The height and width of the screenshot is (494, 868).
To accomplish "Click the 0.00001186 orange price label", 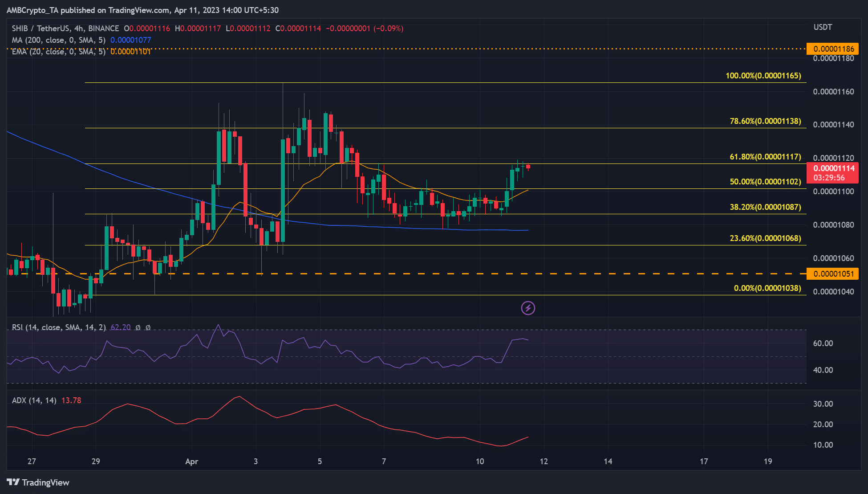I will pyautogui.click(x=833, y=49).
